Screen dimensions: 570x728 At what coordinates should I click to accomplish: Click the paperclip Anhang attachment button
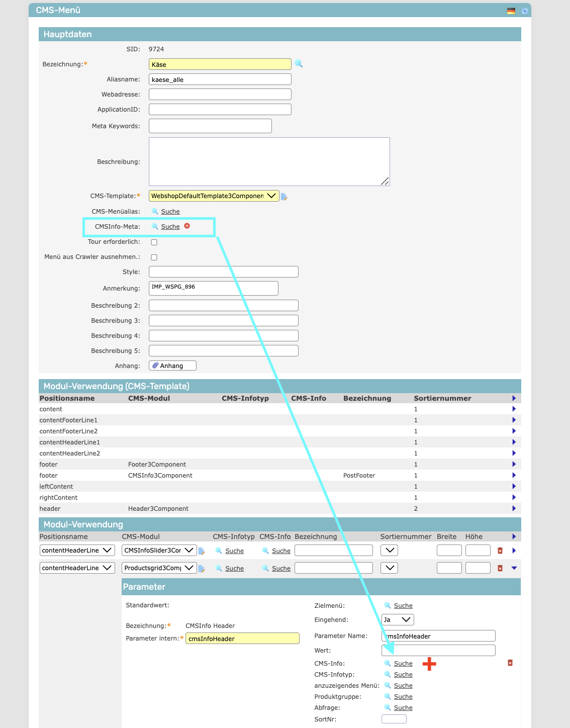coord(172,366)
